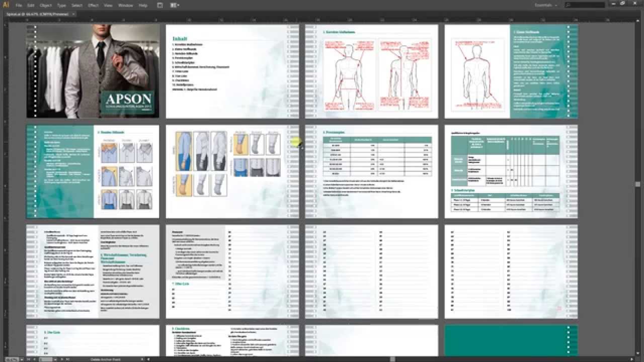
Task: Open the Object menu
Action: (46, 5)
